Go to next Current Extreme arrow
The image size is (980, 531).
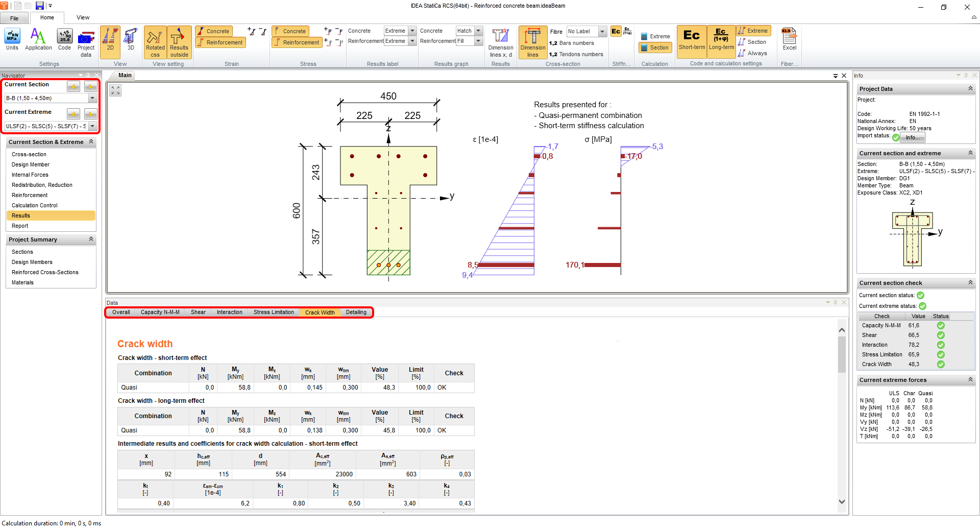[91, 114]
